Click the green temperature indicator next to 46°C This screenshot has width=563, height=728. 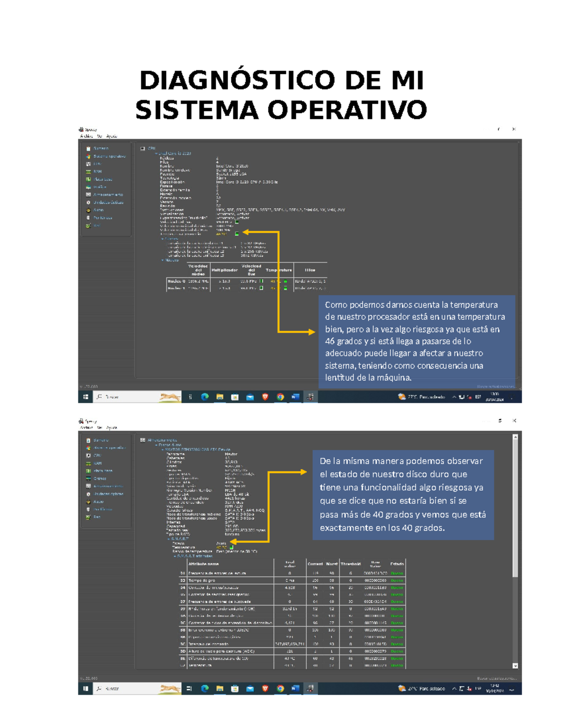237,233
